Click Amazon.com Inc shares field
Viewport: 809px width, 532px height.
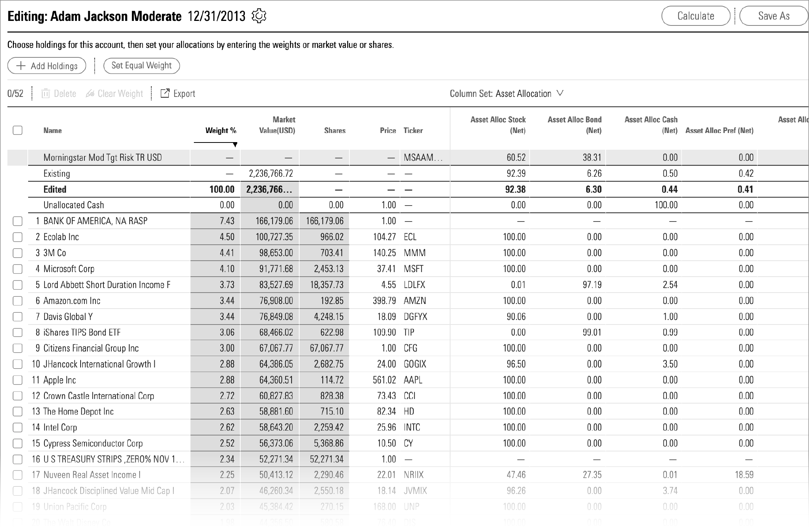[x=324, y=301]
